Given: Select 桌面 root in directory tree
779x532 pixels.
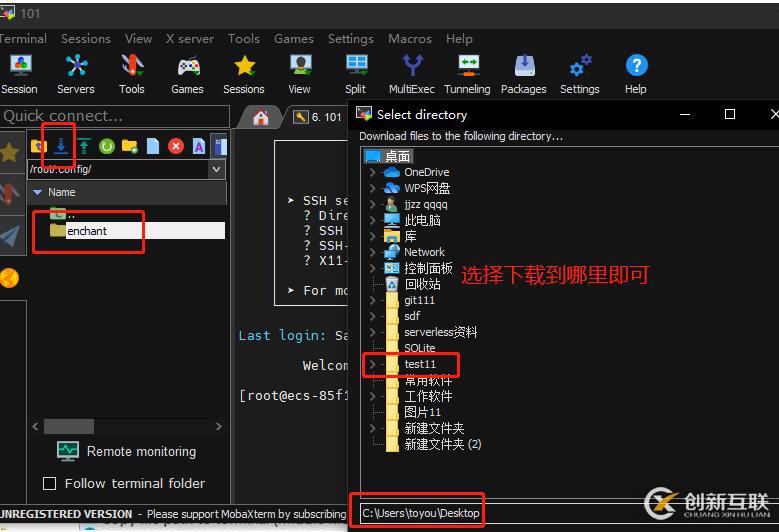Looking at the screenshot, I should tap(388, 156).
